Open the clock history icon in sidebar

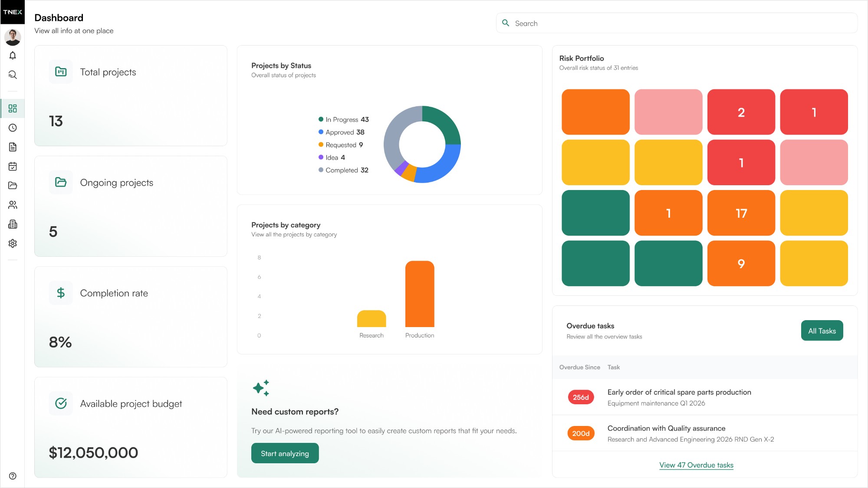click(x=13, y=128)
